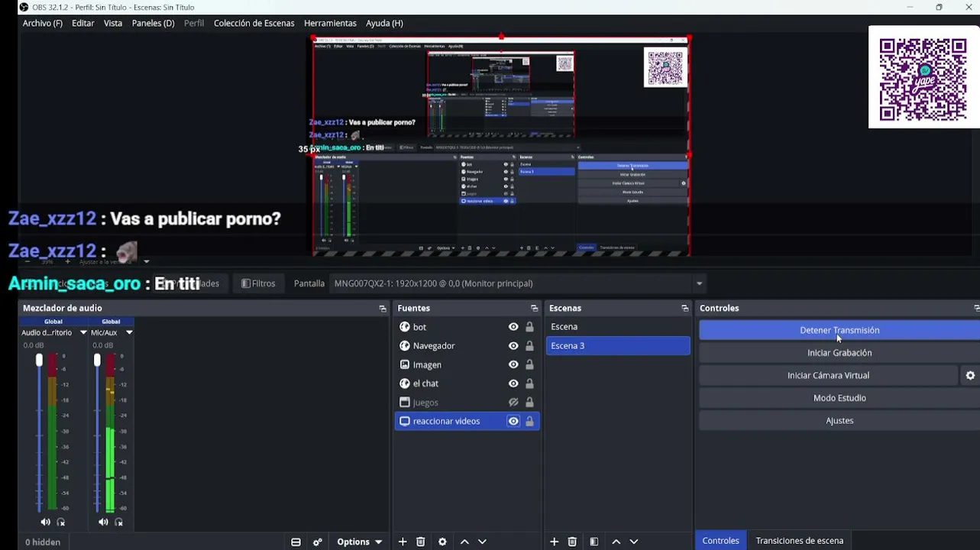Open virtual camera settings gear

pyautogui.click(x=970, y=375)
